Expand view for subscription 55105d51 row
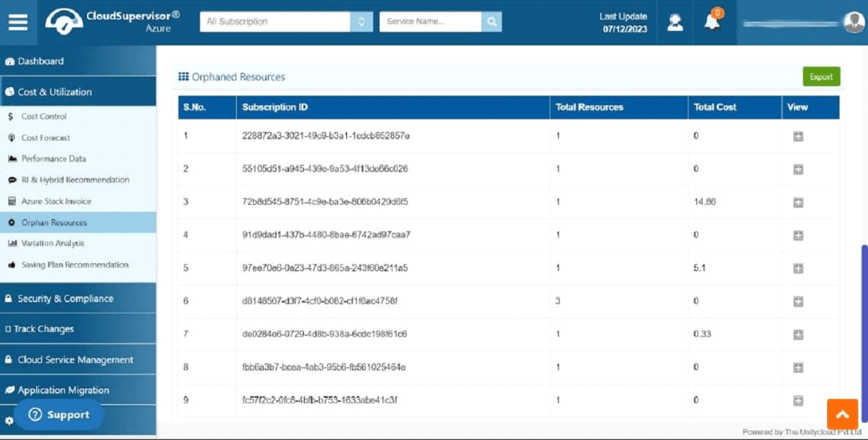Image resolution: width=868 pixels, height=440 pixels. click(798, 170)
